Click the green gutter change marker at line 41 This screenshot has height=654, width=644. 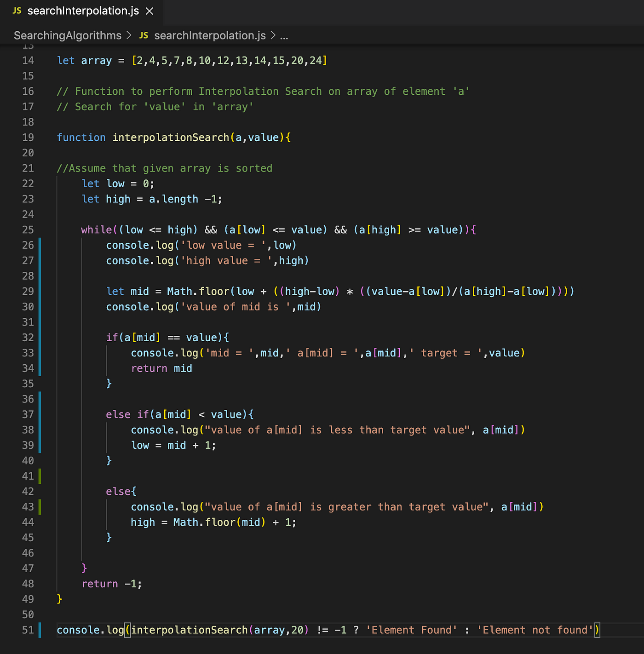40,476
